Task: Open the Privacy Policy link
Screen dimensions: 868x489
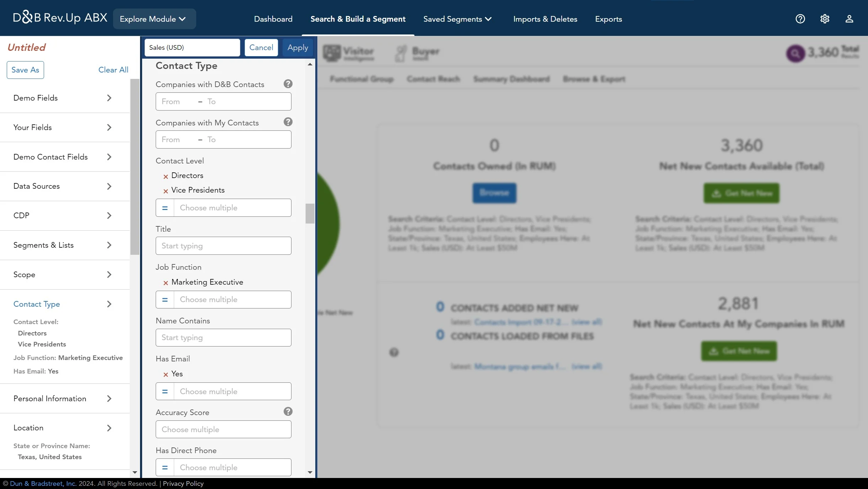Action: click(x=183, y=483)
